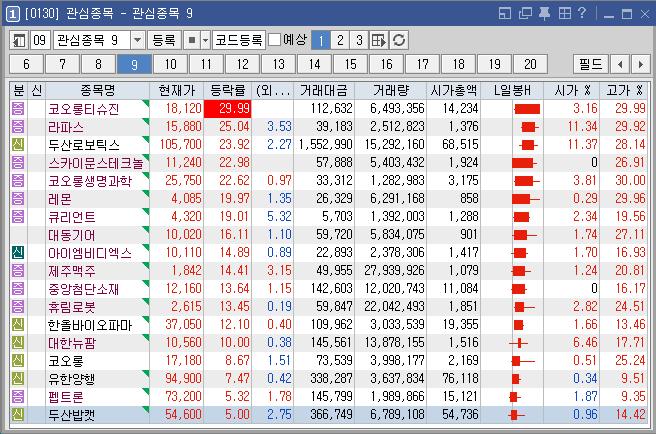Viewport: 656px width, 434px height.
Task: Sort by 등락률 column header
Action: coord(228,90)
